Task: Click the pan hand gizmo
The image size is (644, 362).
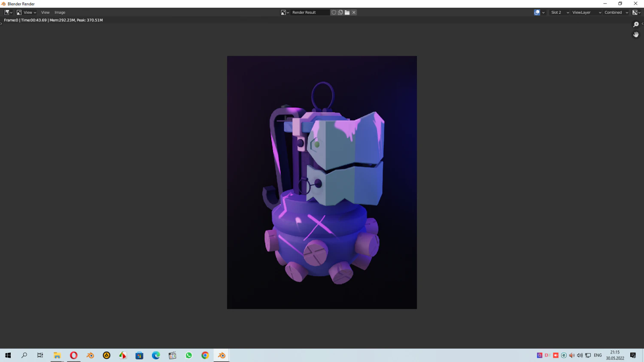Action: coord(636,35)
